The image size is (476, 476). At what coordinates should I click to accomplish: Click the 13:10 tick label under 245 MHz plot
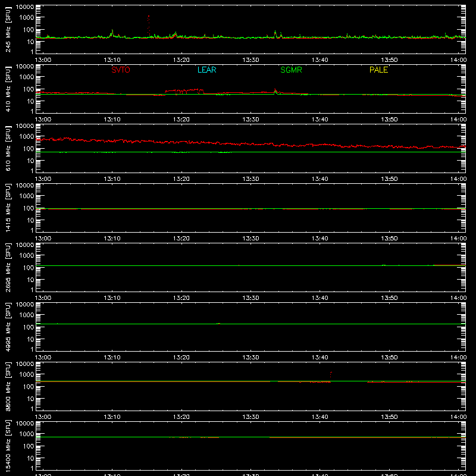tap(112, 60)
